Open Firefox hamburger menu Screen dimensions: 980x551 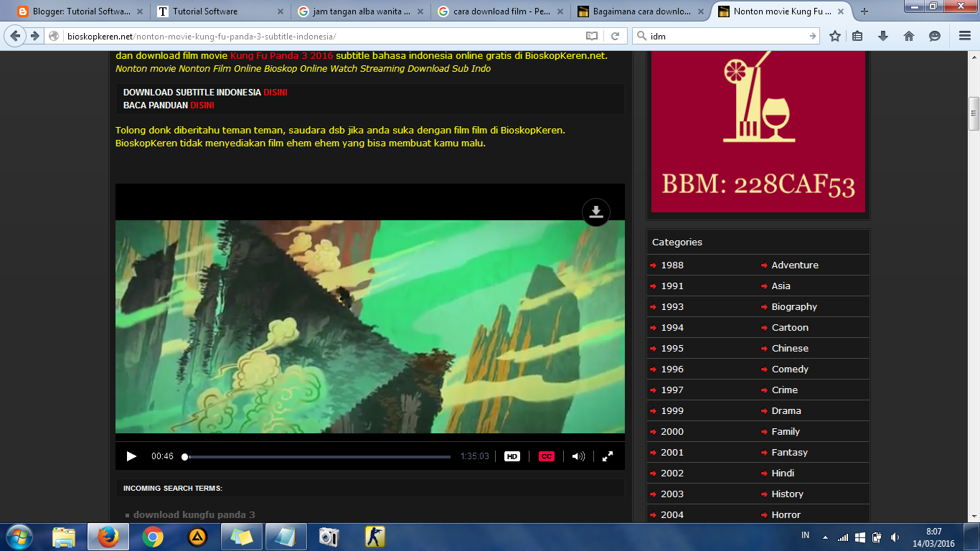965,36
